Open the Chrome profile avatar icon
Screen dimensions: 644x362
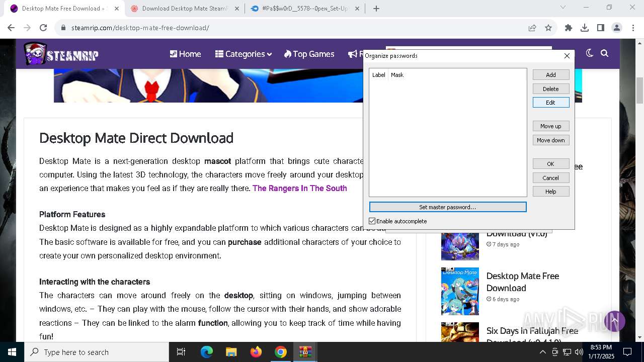click(617, 28)
